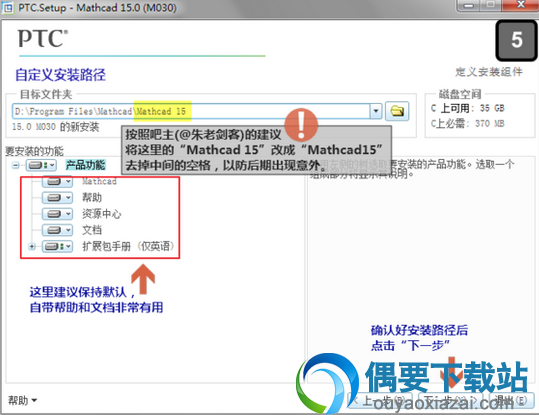Viewport: 539px width, 415px height.
Task: Open the 帮助 feature install-option dropdown
Action: 57,198
